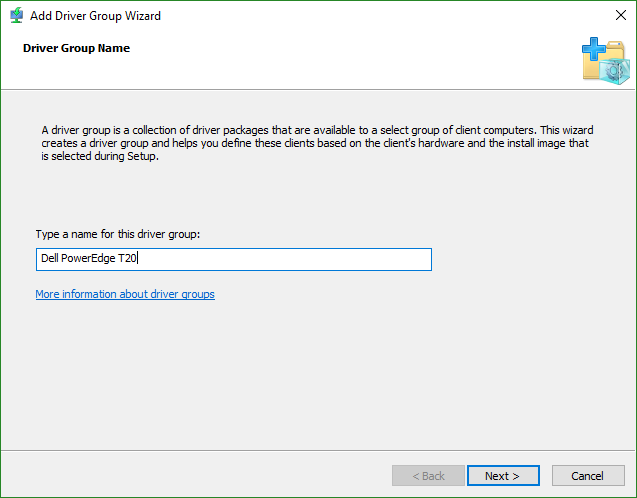Viewport: 637px width, 498px height.
Task: Cancel the driver group wizard
Action: [587, 476]
